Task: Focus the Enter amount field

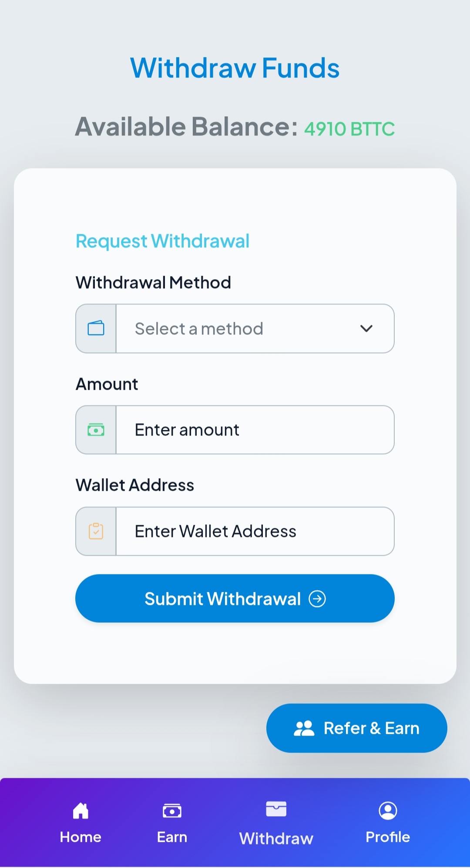Action: (x=255, y=430)
